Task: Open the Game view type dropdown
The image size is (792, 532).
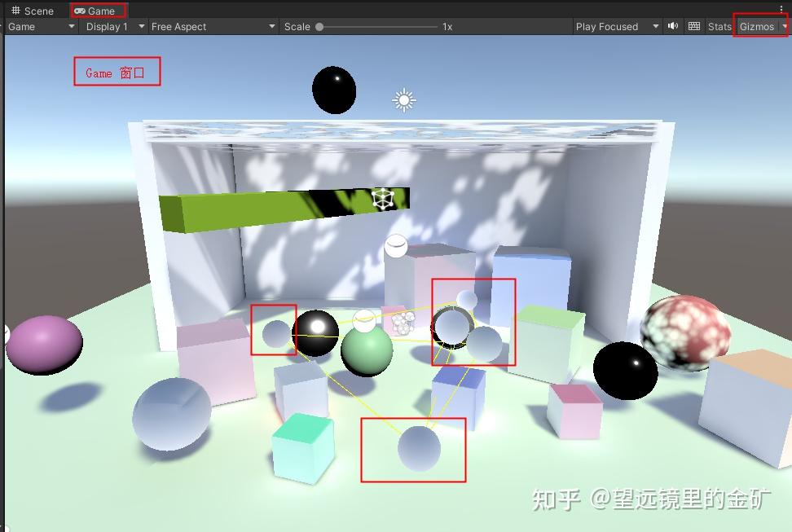Action: 42,27
